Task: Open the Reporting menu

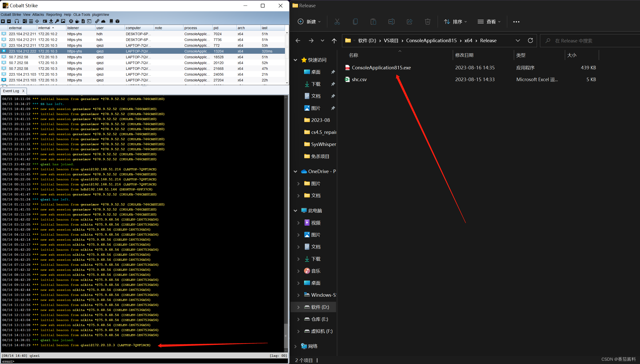Action: [x=54, y=15]
